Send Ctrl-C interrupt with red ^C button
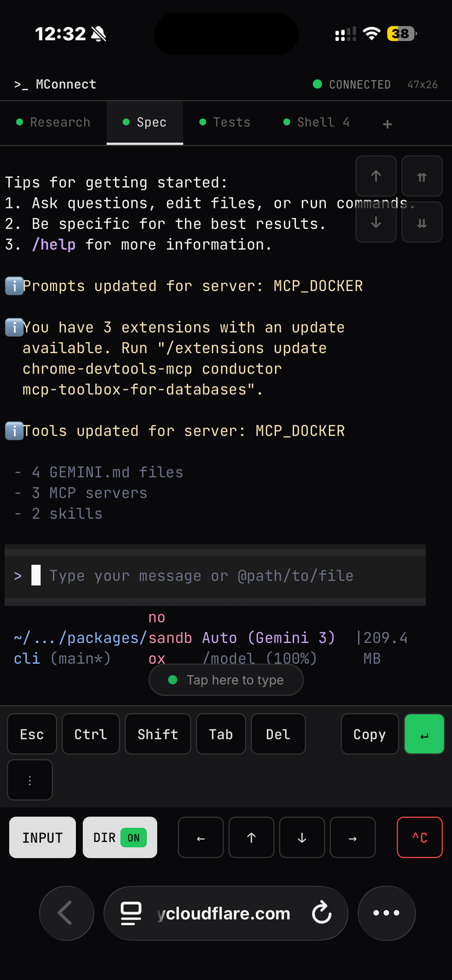Screen dimensions: 452x980 coord(419,838)
